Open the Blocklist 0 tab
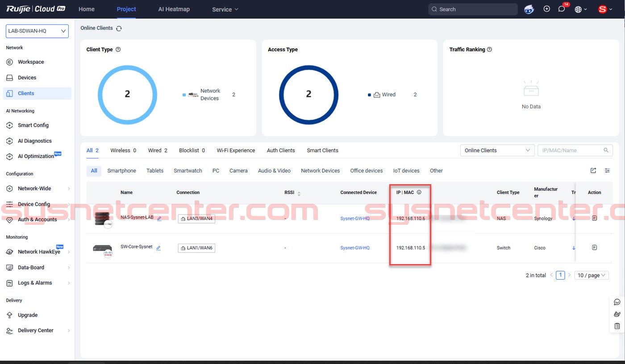This screenshot has width=625, height=364. pos(192,150)
